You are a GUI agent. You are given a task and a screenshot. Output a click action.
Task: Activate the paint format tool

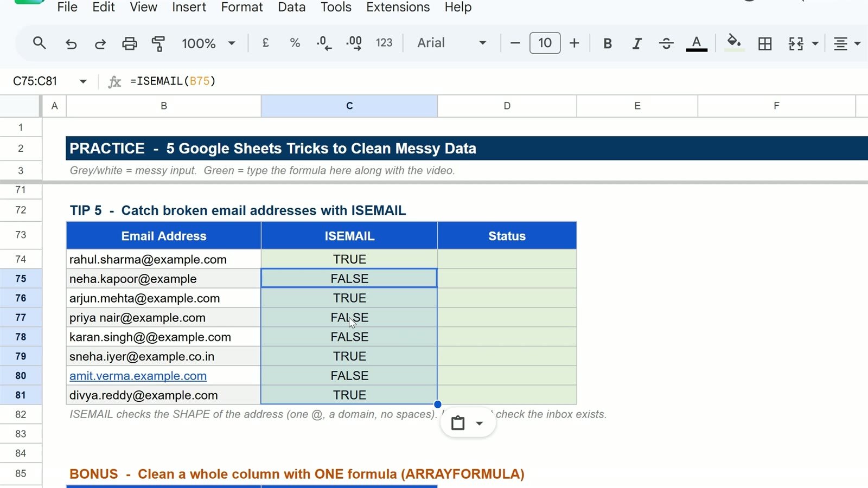[158, 43]
